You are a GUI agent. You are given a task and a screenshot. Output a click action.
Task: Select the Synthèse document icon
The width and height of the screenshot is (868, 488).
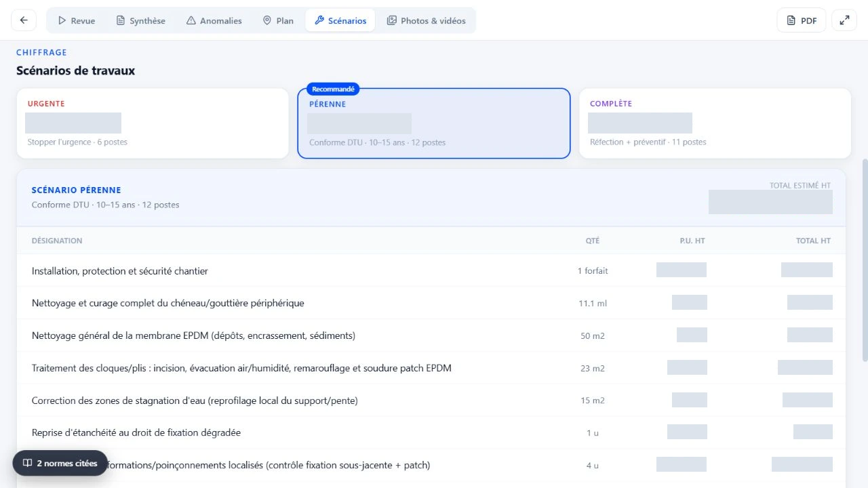pyautogui.click(x=121, y=21)
